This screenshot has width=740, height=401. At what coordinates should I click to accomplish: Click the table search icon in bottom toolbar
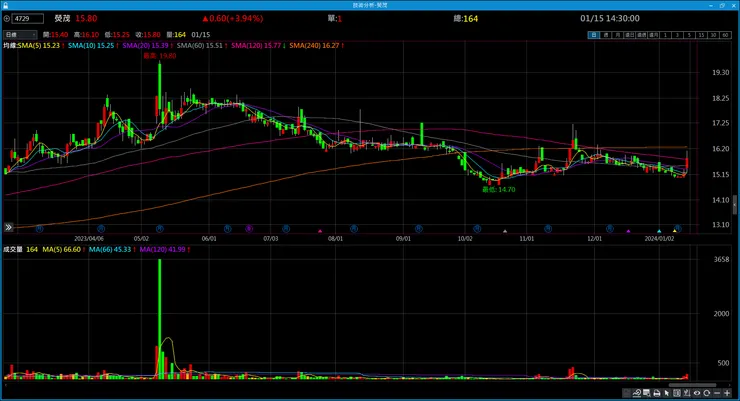click(x=646, y=393)
